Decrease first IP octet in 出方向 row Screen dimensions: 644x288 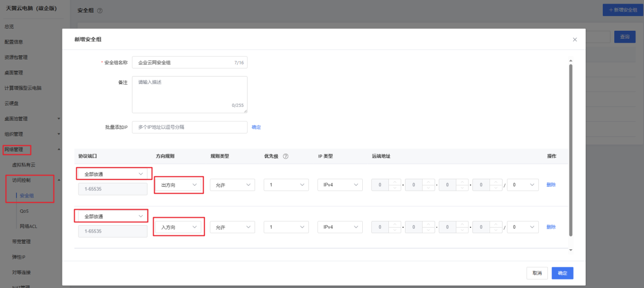[395, 188]
